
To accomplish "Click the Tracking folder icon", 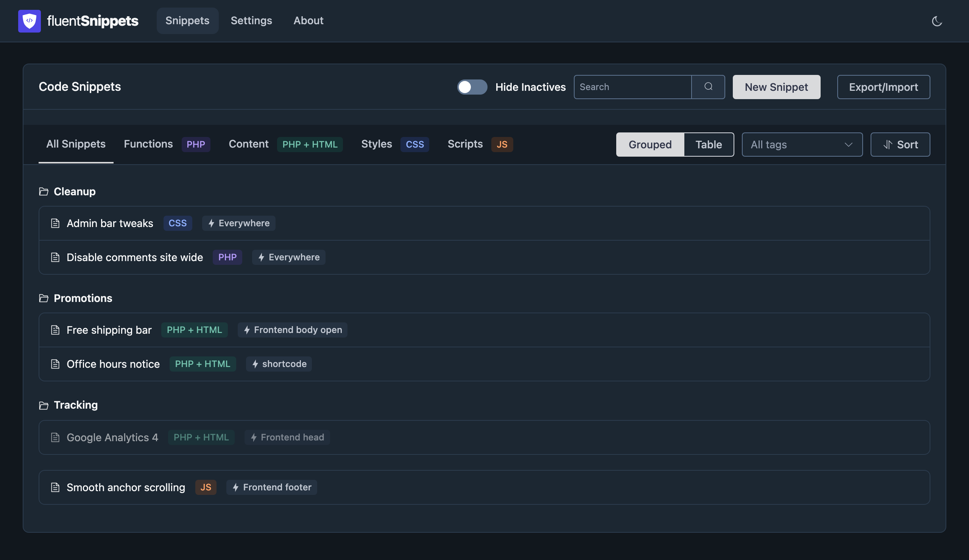I will click(x=44, y=405).
